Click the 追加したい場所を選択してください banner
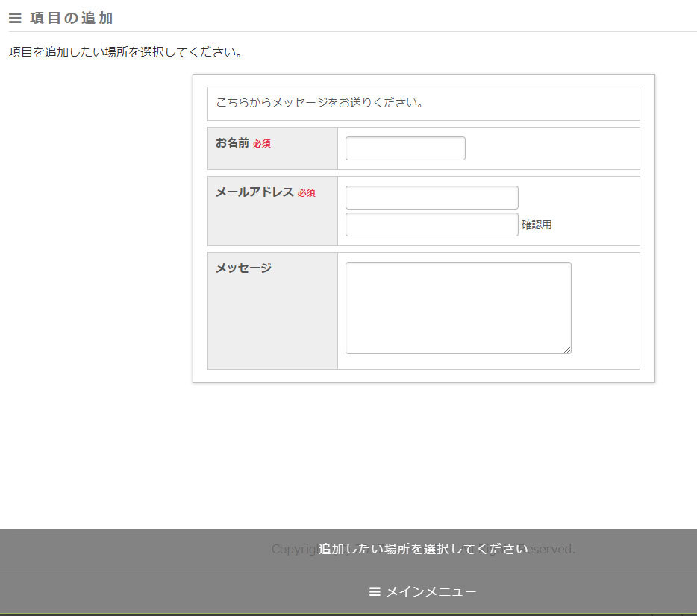 (x=423, y=549)
